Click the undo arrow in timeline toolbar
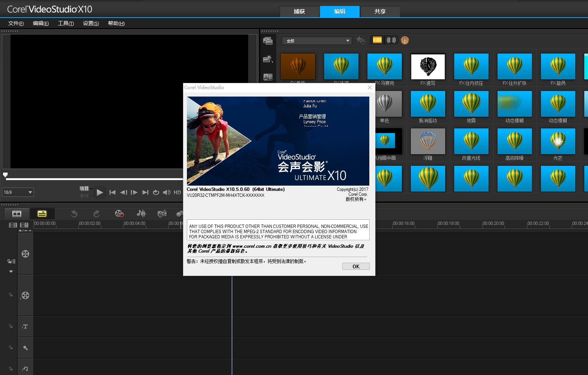 (x=74, y=214)
